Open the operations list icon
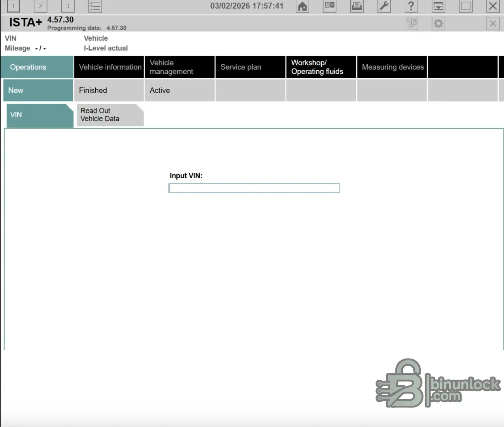 (95, 6)
